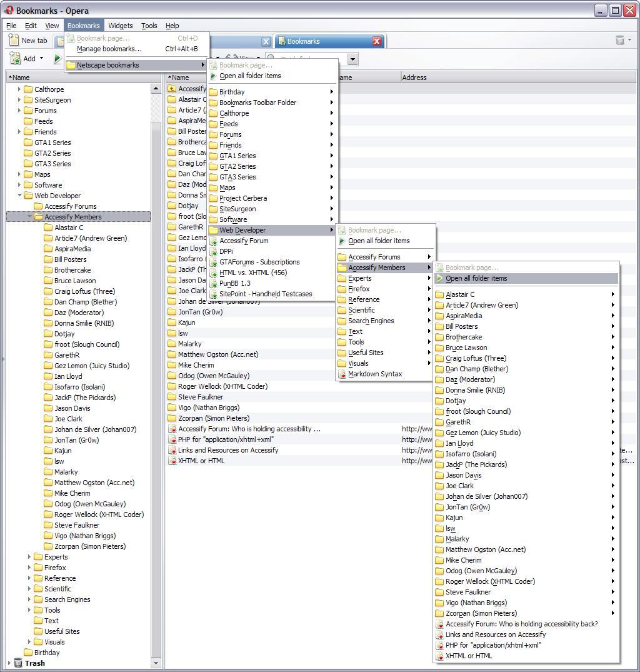Click the Trash icon in tree panel

(x=18, y=663)
